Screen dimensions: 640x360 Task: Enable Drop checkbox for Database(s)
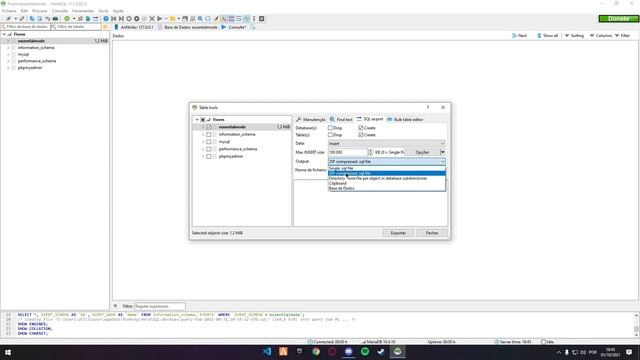(x=330, y=128)
